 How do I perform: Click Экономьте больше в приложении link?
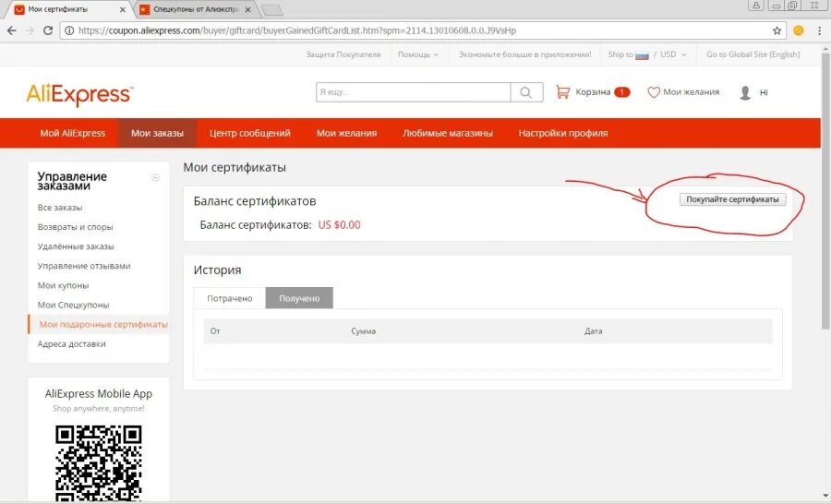[524, 54]
